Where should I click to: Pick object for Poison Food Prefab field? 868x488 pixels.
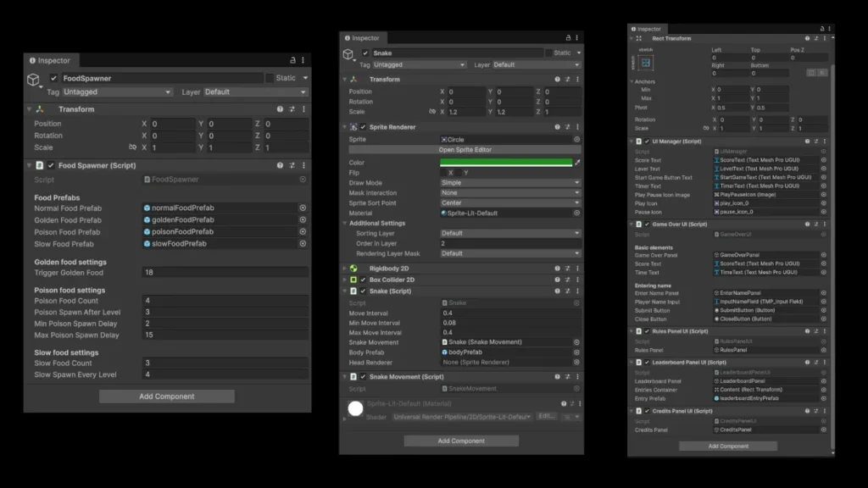(303, 232)
